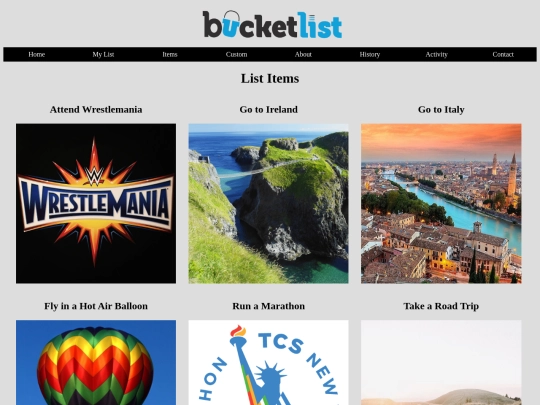Click the Run a Marathon heading
This screenshot has height=405, width=540.
(x=269, y=306)
